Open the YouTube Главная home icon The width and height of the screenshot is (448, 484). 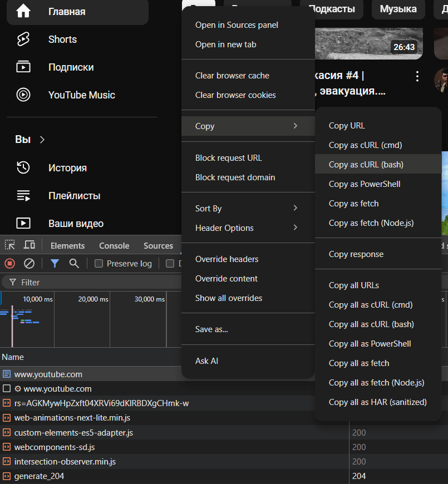(23, 12)
